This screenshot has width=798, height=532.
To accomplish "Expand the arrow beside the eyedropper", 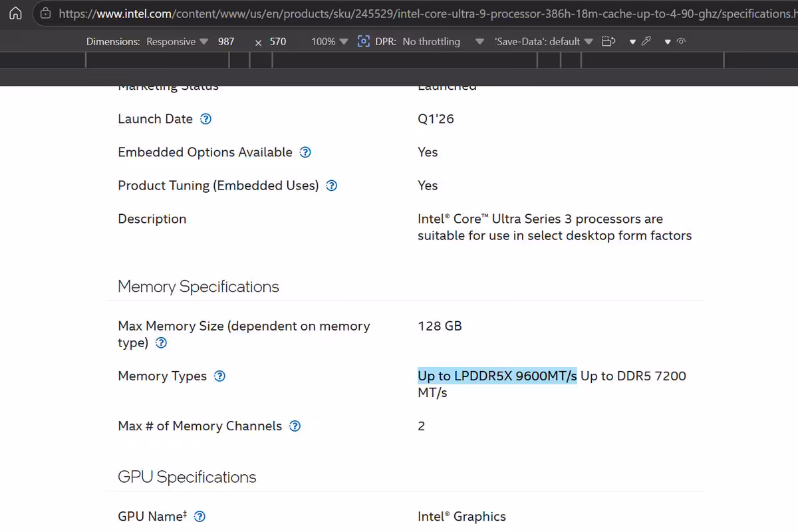I will point(632,42).
